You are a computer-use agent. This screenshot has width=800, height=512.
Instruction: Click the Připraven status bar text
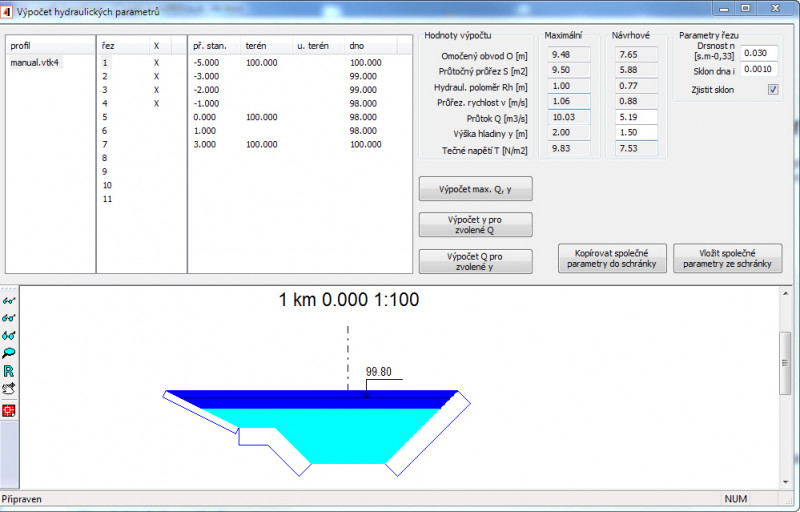point(21,499)
